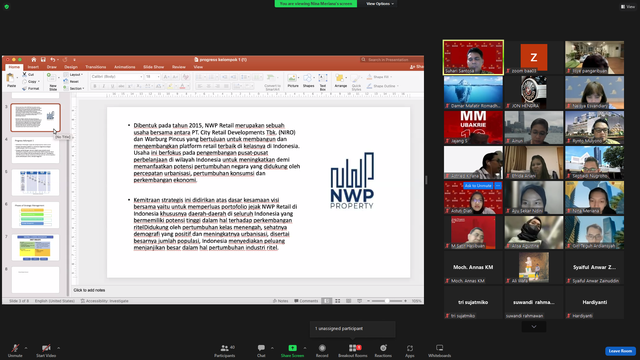The height and width of the screenshot is (360, 640).
Task: Click Accessibility: Investigate in status bar
Action: pyautogui.click(x=104, y=301)
